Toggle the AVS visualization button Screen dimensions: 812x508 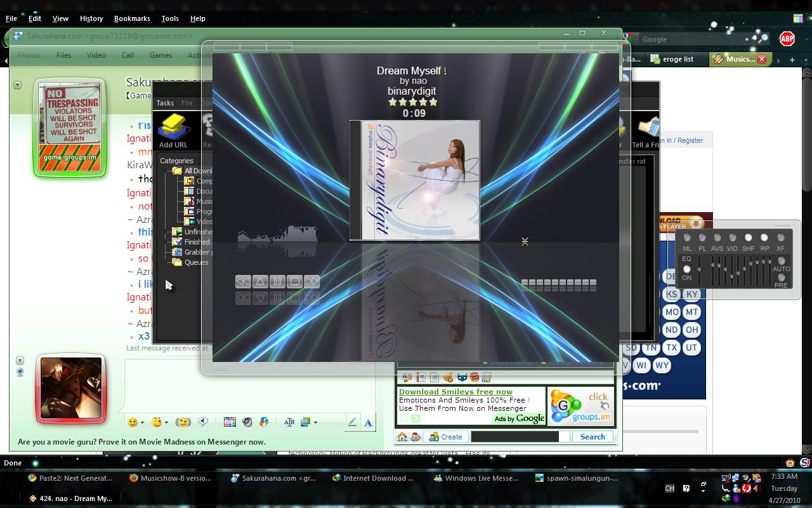click(x=717, y=237)
